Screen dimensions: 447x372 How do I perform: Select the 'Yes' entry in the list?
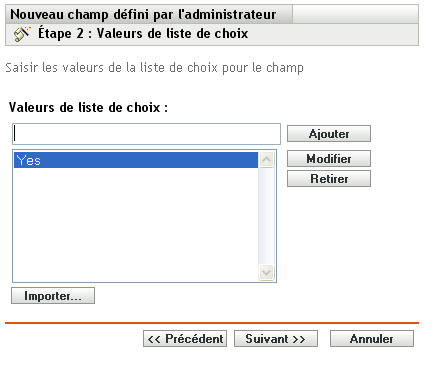click(136, 160)
